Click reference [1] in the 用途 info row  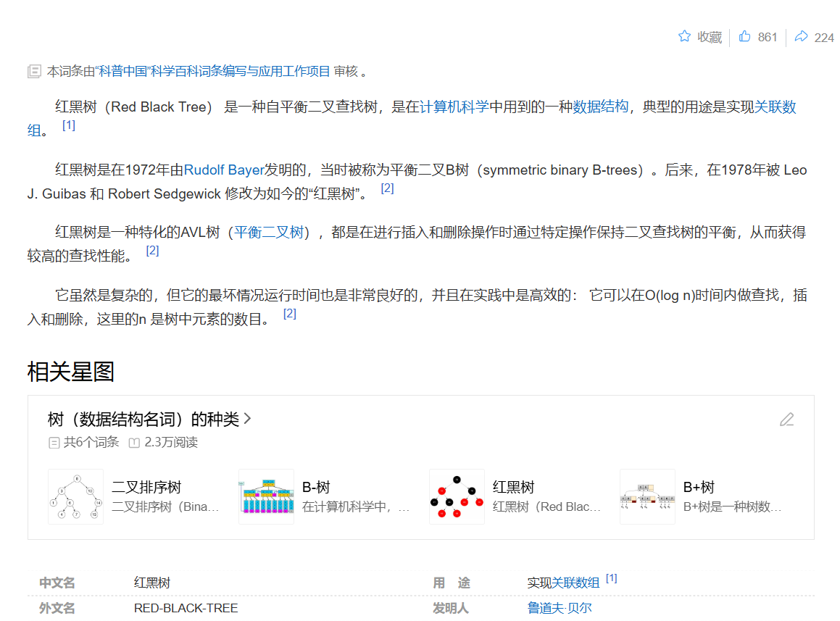coord(611,578)
